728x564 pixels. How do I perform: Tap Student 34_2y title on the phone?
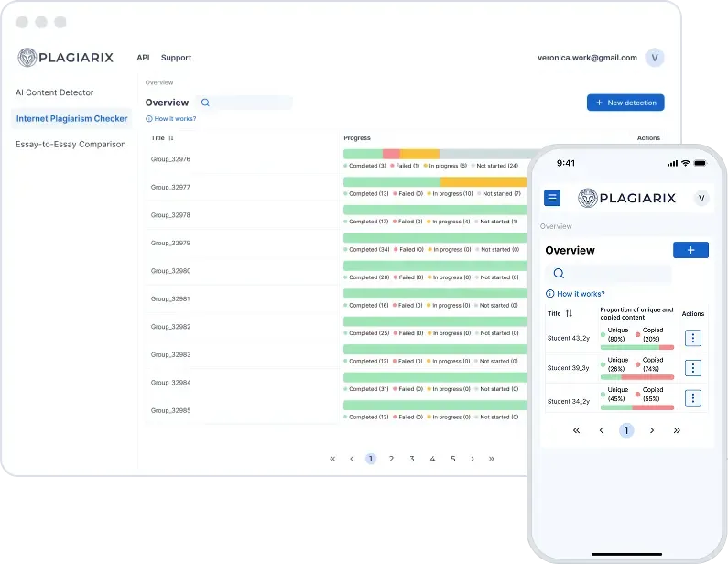(x=569, y=402)
